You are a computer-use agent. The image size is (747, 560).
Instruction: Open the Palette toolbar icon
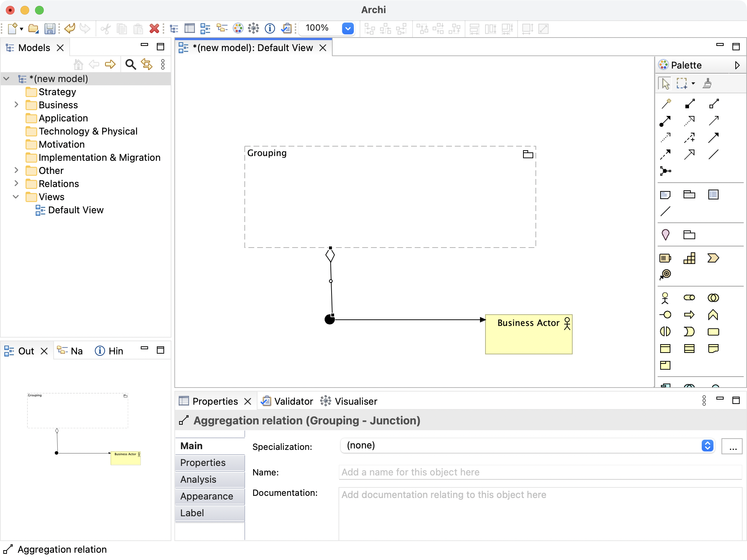238,28
